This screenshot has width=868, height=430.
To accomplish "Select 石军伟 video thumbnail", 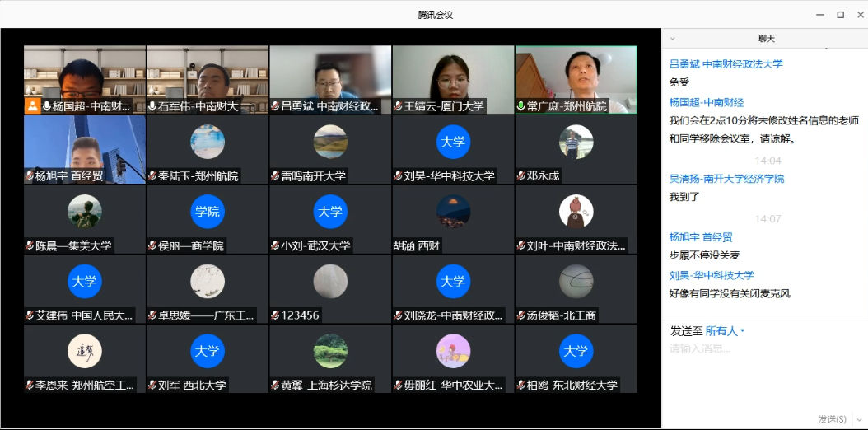I will 208,80.
